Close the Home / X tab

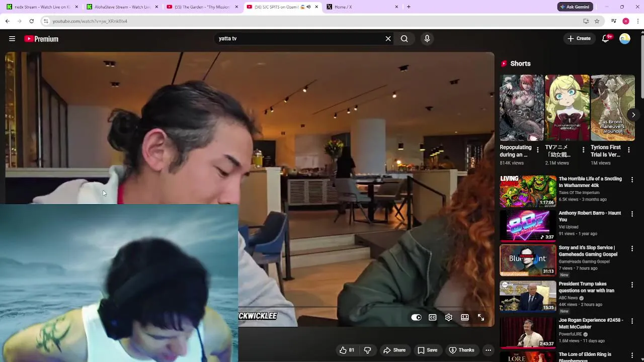click(396, 7)
